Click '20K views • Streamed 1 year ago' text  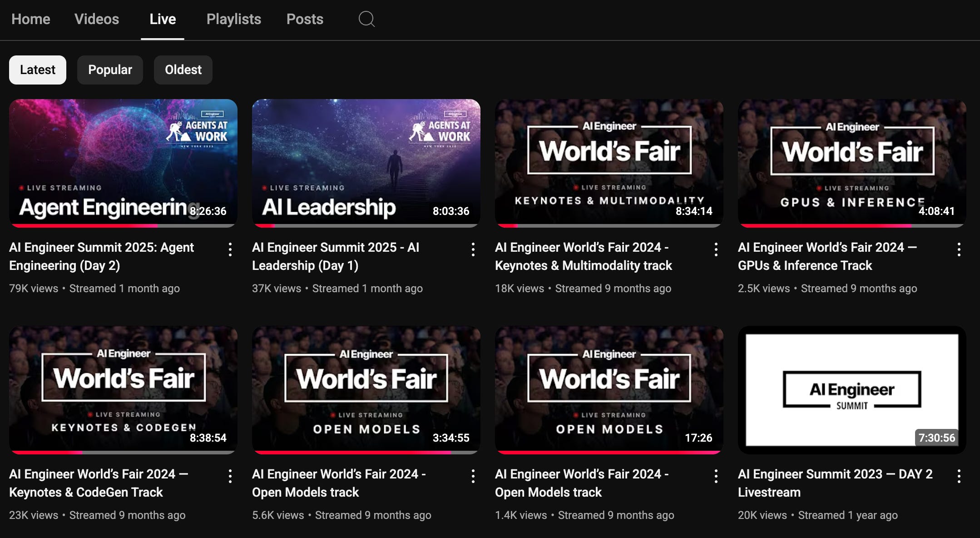(818, 515)
